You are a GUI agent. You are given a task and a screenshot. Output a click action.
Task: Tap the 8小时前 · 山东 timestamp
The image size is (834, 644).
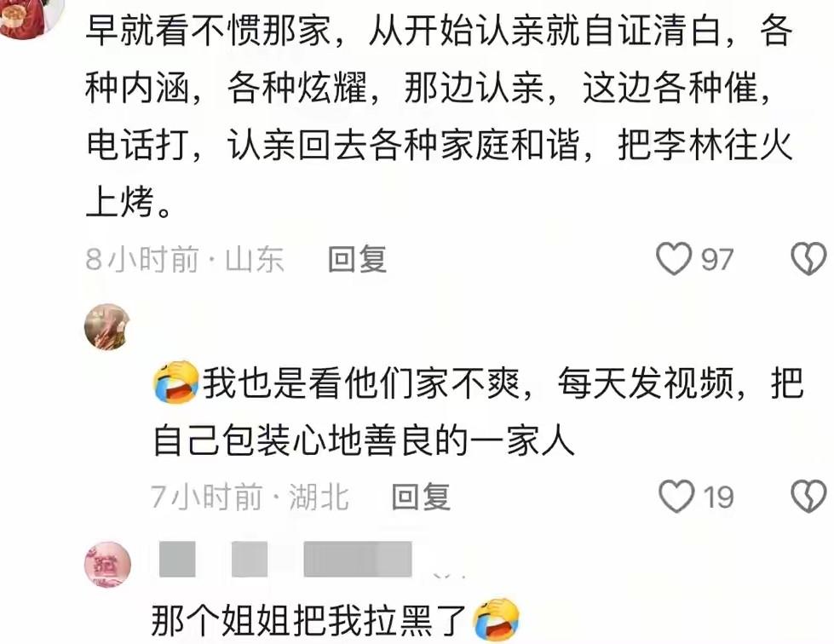point(185,259)
